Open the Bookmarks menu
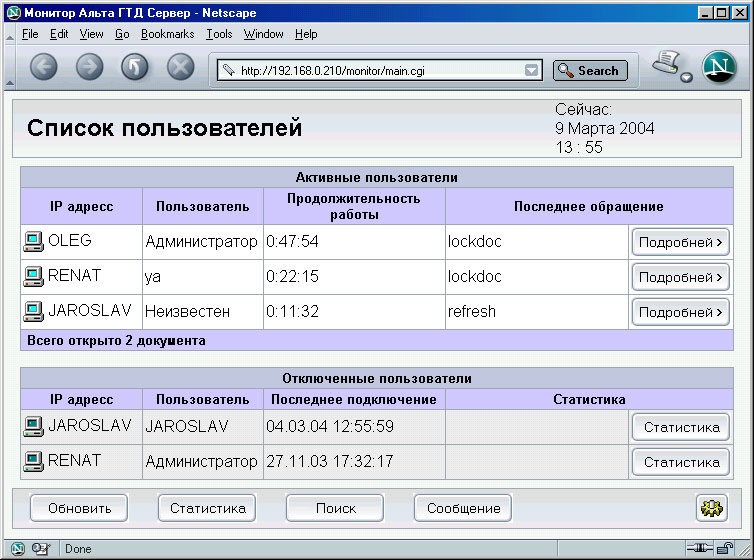This screenshot has height=560, width=754. (167, 34)
